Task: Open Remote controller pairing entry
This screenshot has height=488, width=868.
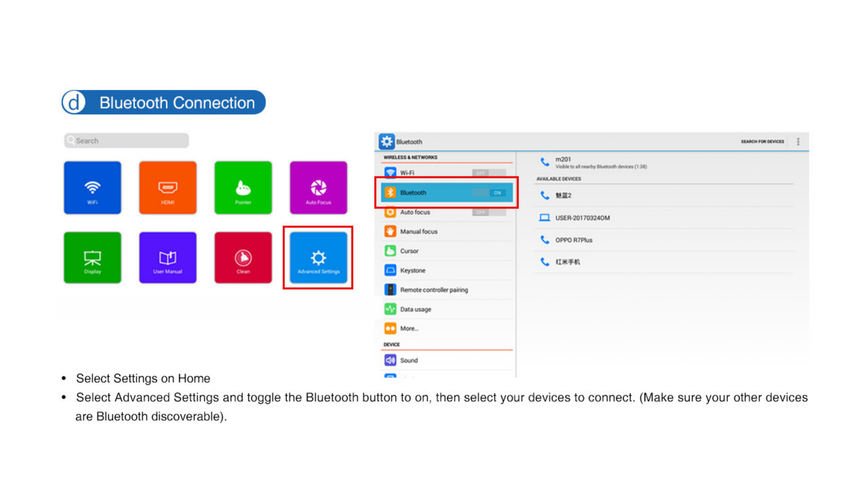Action: coord(434,290)
